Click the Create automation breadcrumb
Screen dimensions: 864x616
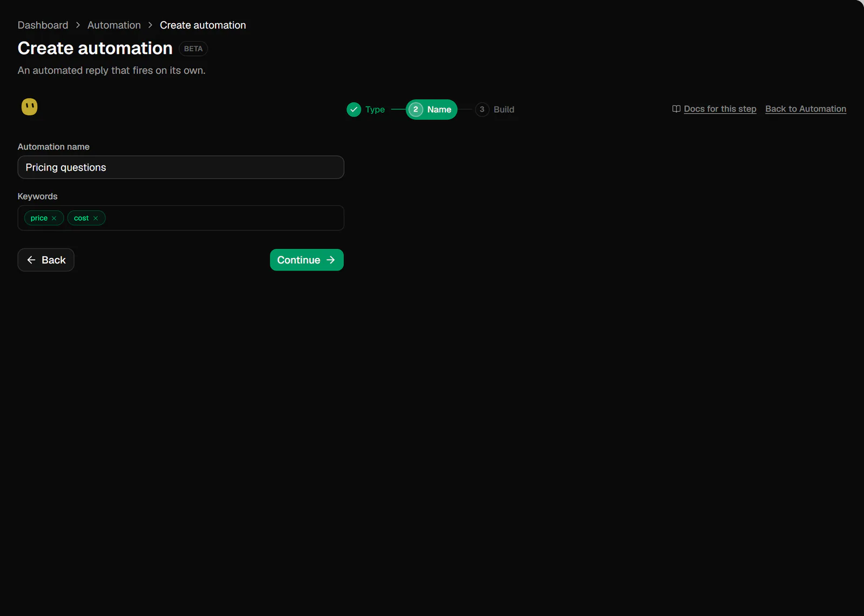pos(202,25)
